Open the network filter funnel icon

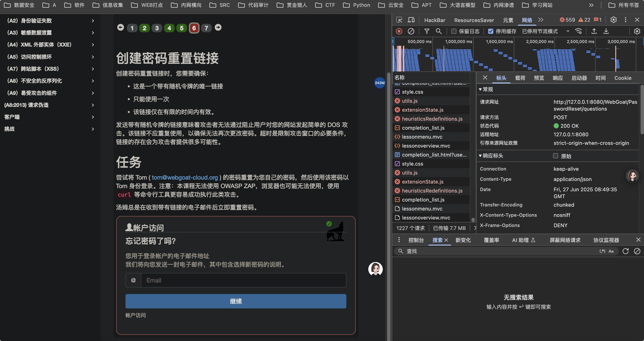tap(427, 31)
